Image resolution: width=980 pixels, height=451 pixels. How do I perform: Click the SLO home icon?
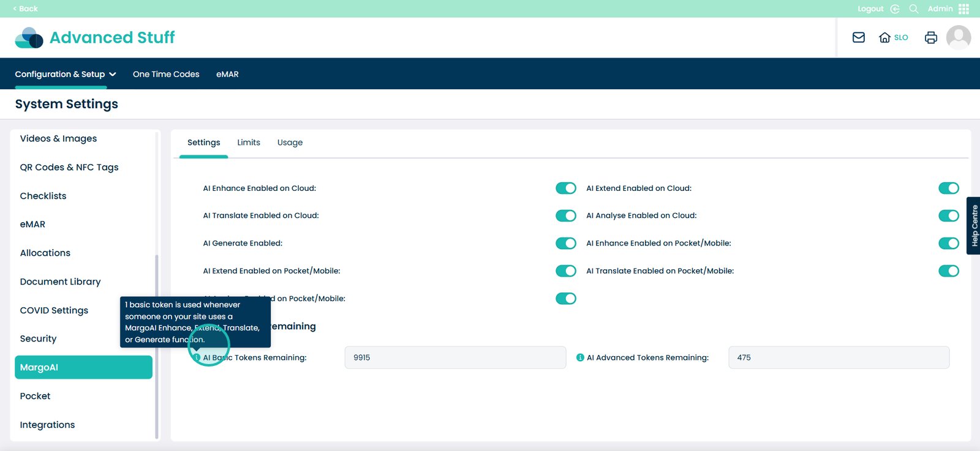pos(884,37)
